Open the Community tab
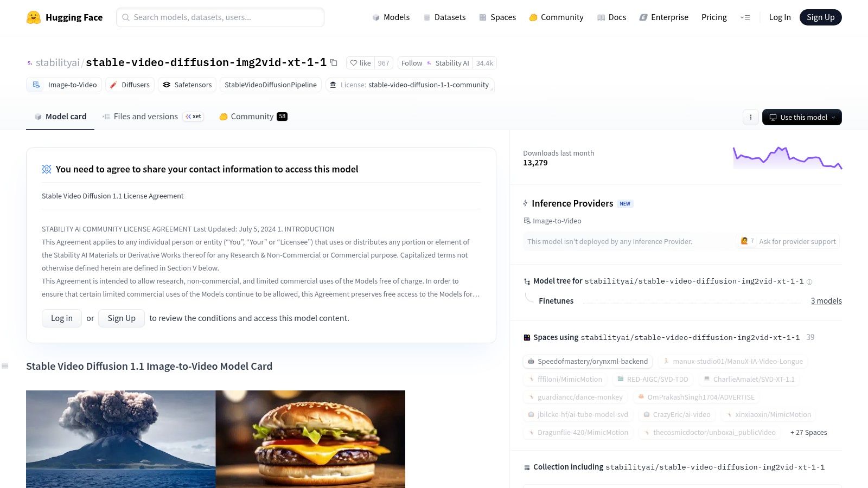Screen dimensions: 868x488 (253, 117)
